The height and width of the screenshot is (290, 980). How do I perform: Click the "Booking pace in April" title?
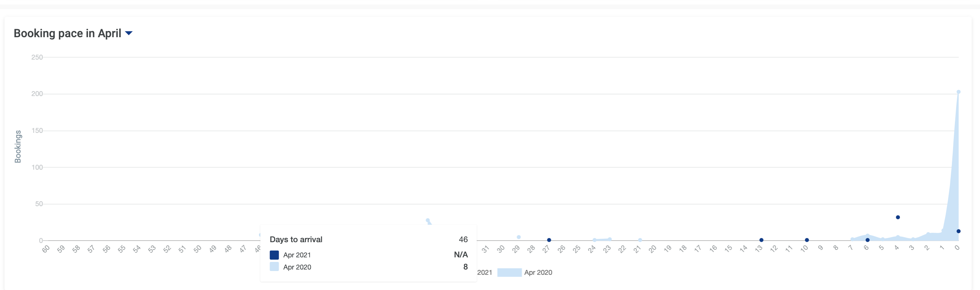67,33
